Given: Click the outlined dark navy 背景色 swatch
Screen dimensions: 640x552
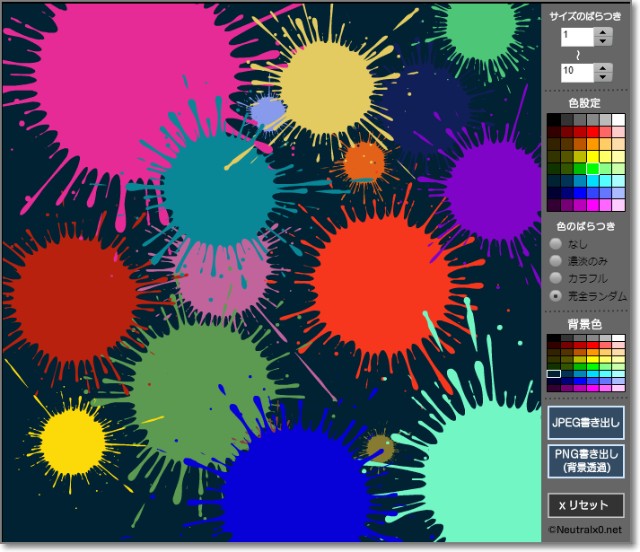Looking at the screenshot, I should pyautogui.click(x=554, y=374).
